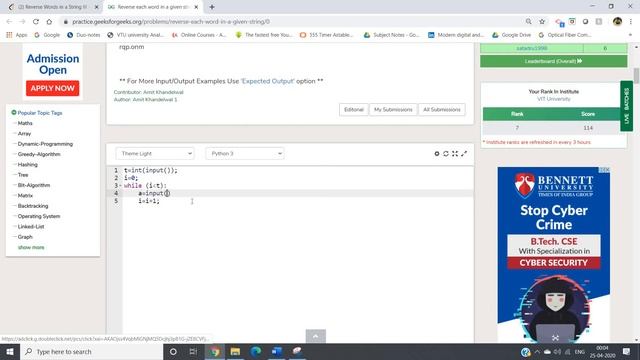Open 555 Timer Astable bookmark
Screen dimensions: 640x360
tap(327, 35)
